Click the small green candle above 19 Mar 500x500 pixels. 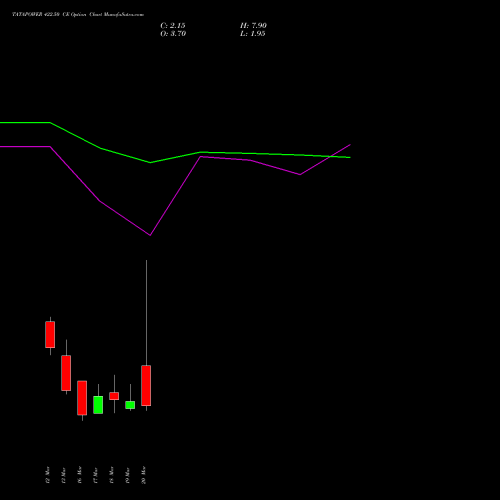click(x=130, y=405)
